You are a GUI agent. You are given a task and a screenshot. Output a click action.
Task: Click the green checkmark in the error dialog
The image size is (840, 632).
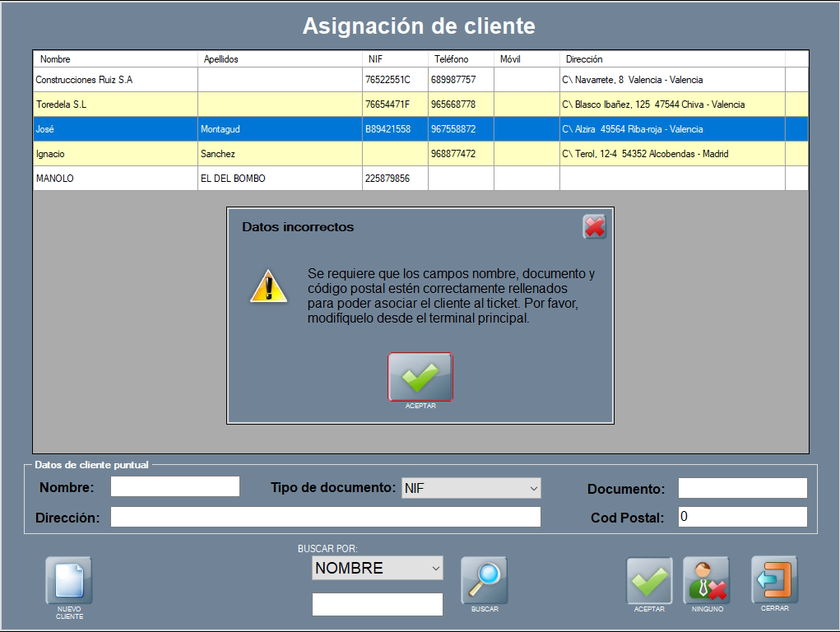420,377
